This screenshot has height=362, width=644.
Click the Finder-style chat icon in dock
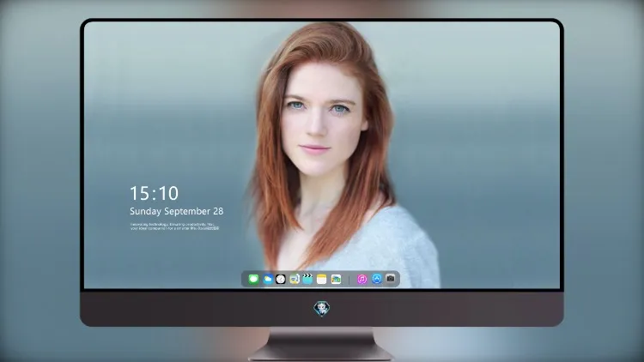(x=295, y=279)
